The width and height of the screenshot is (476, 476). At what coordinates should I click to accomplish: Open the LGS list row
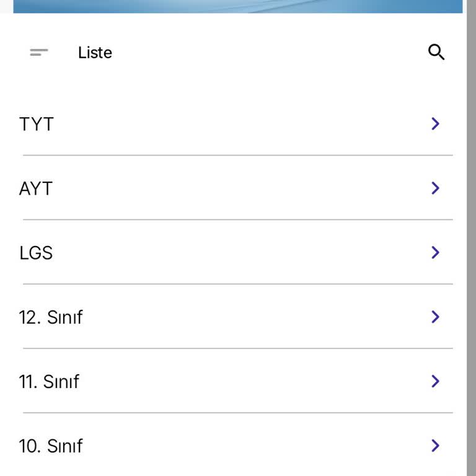[x=236, y=253]
